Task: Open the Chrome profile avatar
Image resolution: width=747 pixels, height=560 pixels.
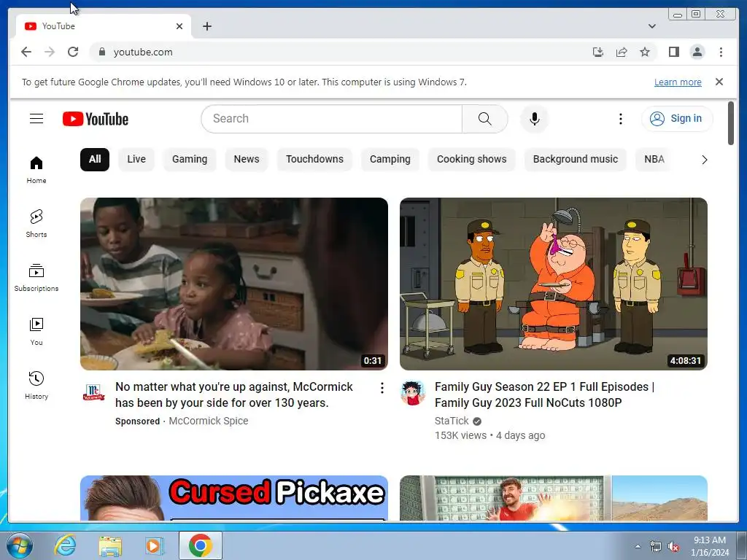Action: pos(697,52)
